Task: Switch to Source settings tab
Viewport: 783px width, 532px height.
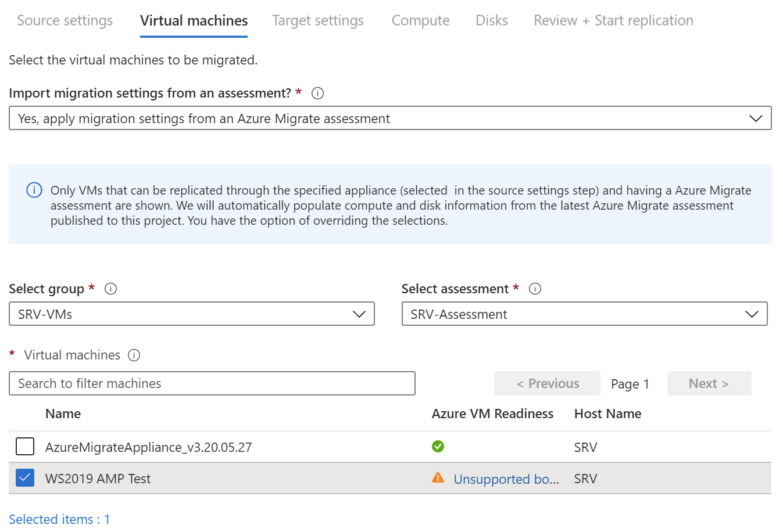Action: pos(65,20)
